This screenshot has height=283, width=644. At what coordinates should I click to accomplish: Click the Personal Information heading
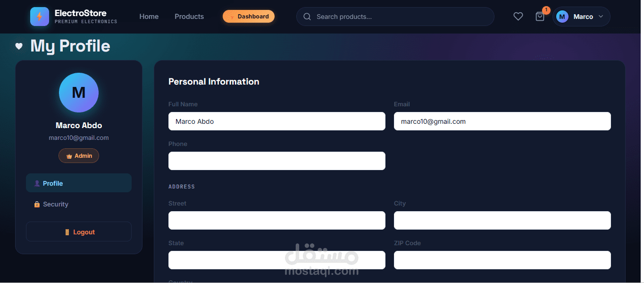coord(214,81)
